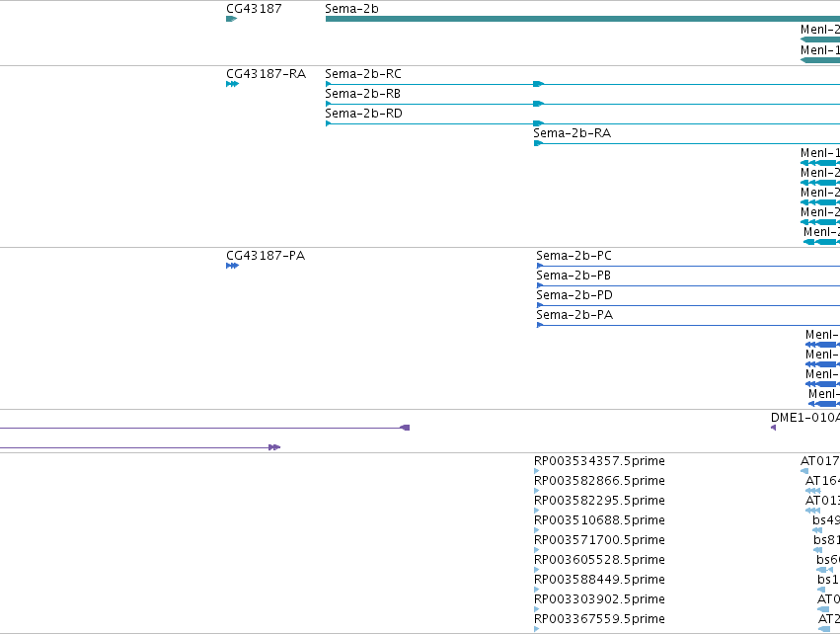Click the Sema-2b-PA blue feature line
The width and height of the screenshot is (840, 634).
(688, 325)
